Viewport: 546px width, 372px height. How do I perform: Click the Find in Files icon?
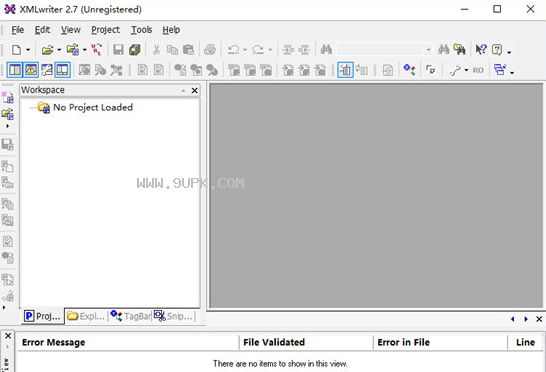tap(459, 50)
